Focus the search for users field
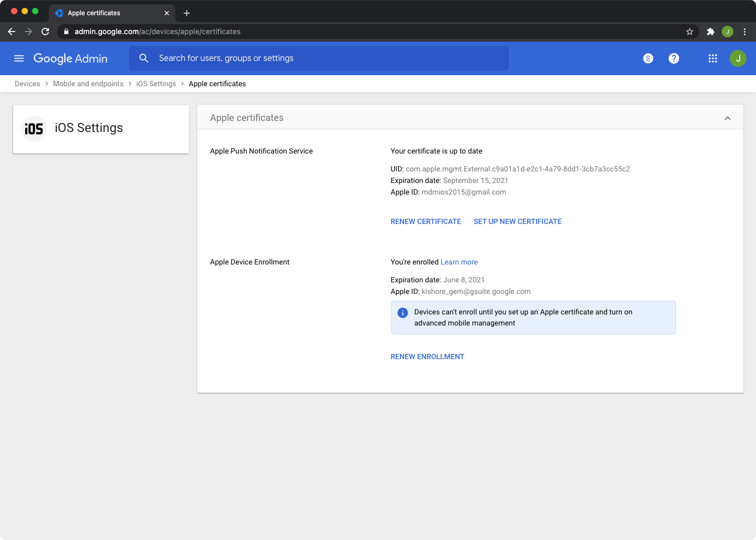This screenshot has width=756, height=540. tap(319, 58)
